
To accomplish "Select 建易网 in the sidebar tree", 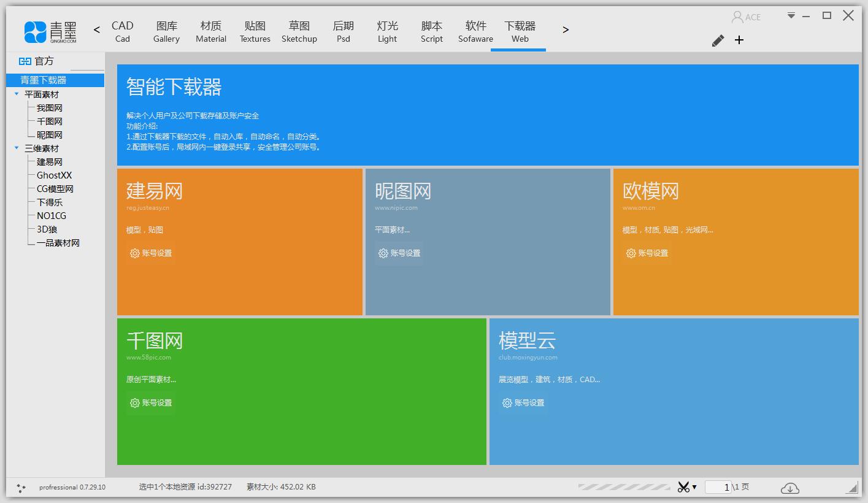I will tap(50, 162).
